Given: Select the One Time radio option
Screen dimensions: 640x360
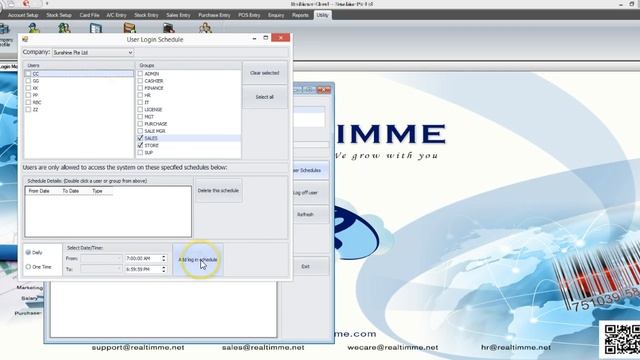Looking at the screenshot, I should pos(28,267).
